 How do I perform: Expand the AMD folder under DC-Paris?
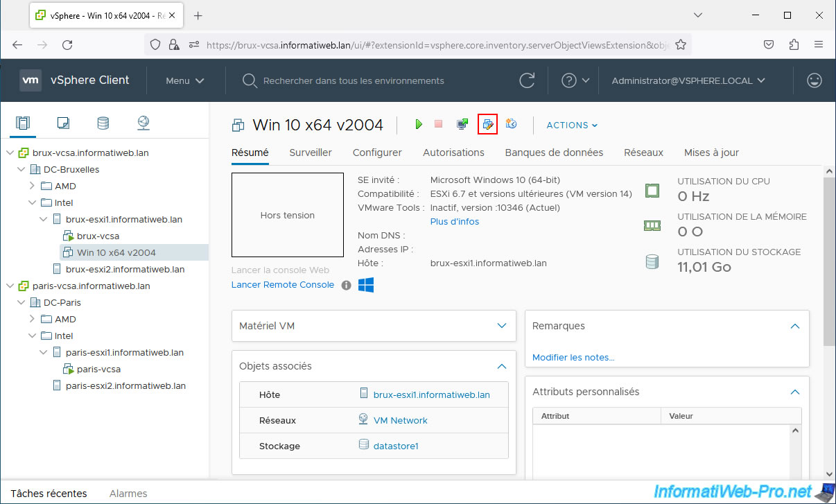(33, 319)
